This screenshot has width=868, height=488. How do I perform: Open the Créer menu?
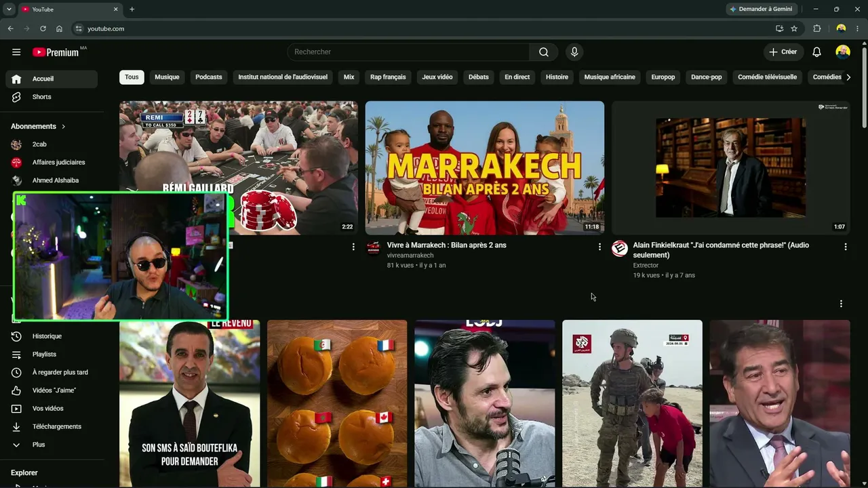point(783,52)
